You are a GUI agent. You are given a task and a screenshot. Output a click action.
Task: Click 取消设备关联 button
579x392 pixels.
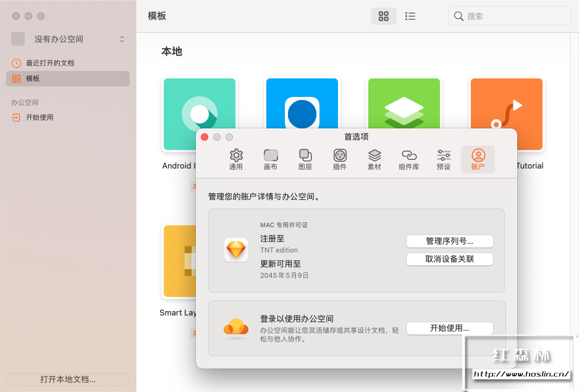click(x=449, y=259)
